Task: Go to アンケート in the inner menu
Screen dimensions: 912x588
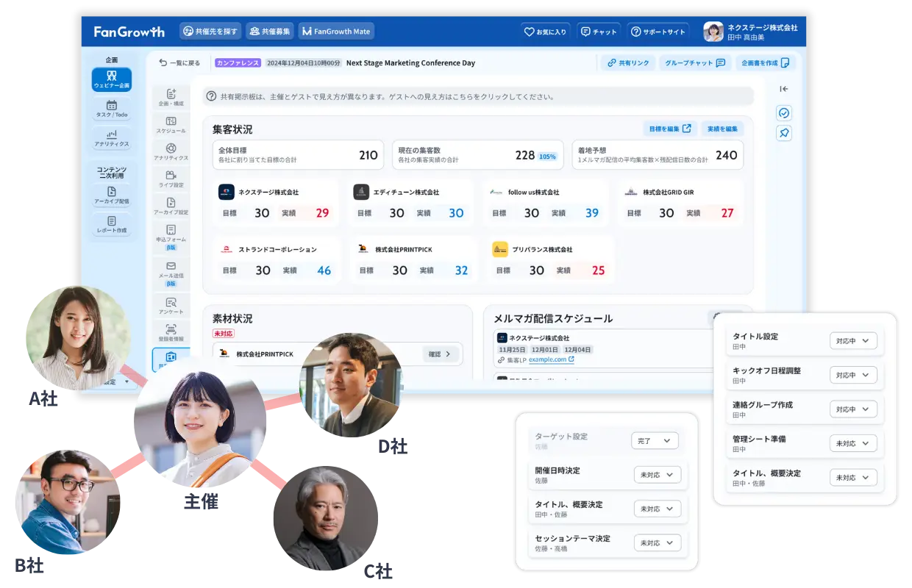Action: click(171, 306)
